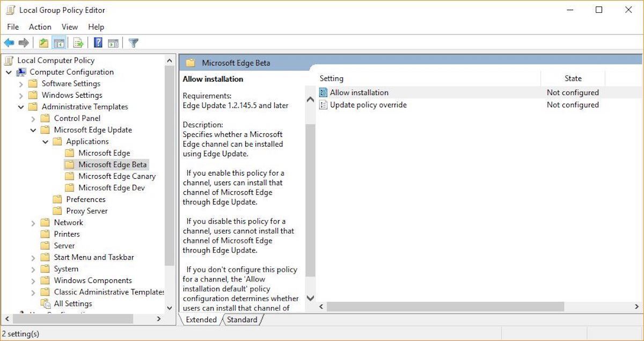Expand the Software Settings node

click(21, 84)
